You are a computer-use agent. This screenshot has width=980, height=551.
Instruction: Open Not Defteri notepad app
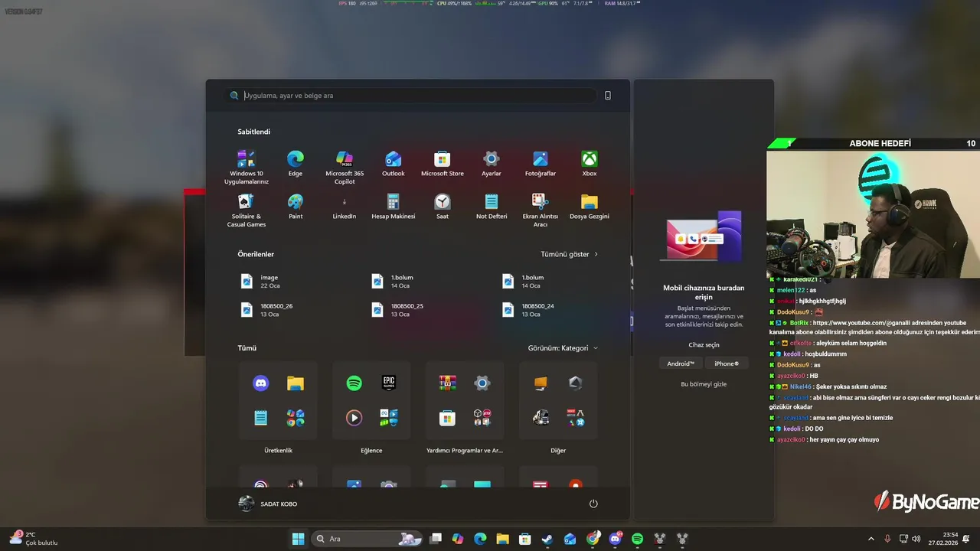[492, 207]
